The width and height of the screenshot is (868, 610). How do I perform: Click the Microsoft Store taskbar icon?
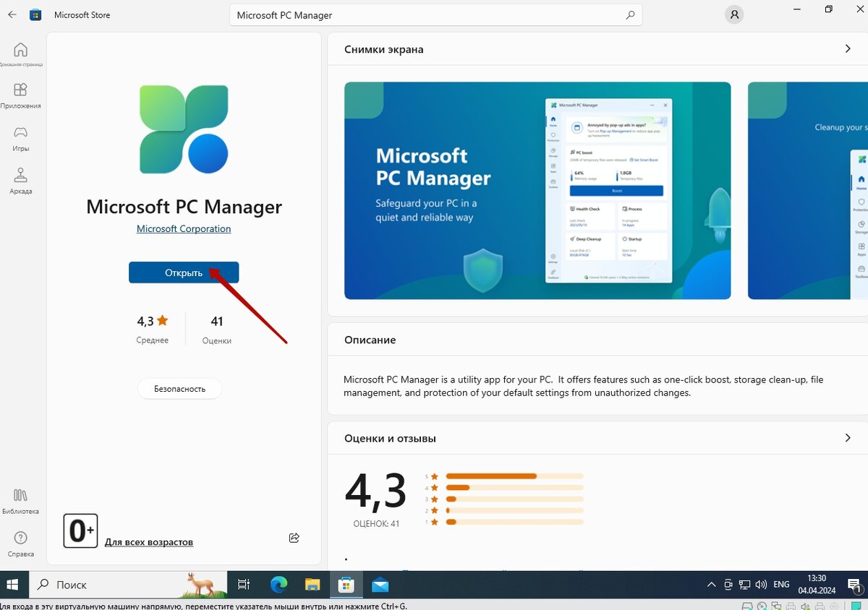click(x=346, y=584)
